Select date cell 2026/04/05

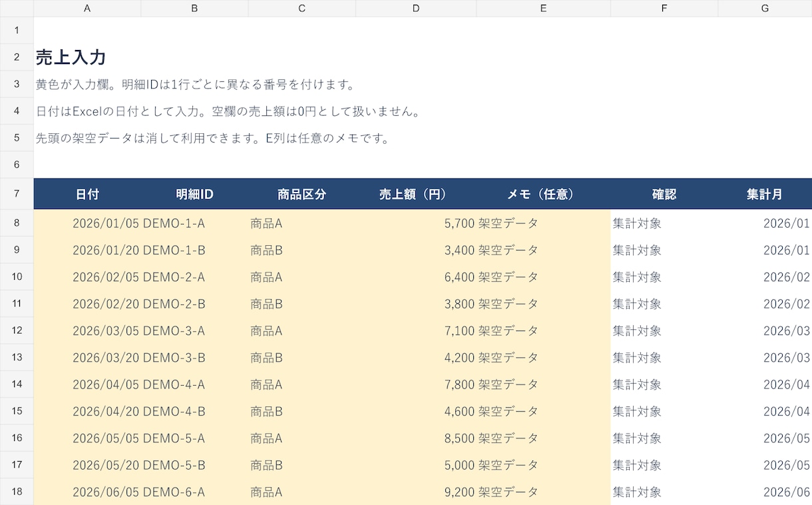coord(87,384)
